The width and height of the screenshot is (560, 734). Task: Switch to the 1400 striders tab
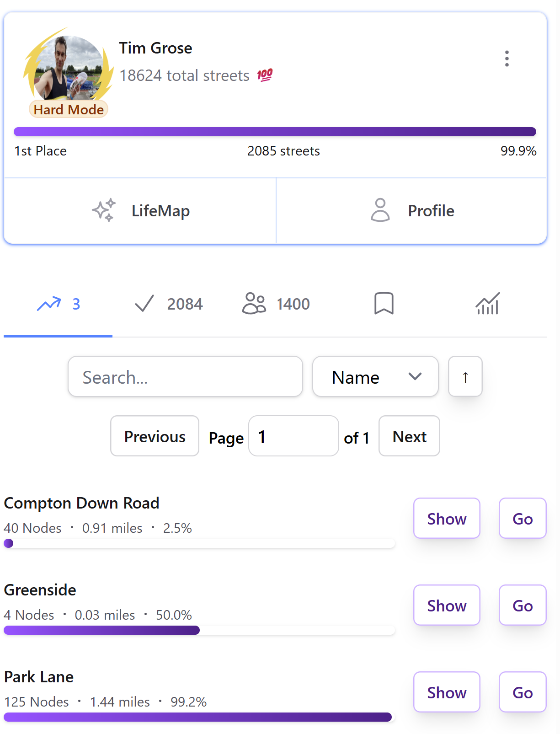[x=276, y=304]
